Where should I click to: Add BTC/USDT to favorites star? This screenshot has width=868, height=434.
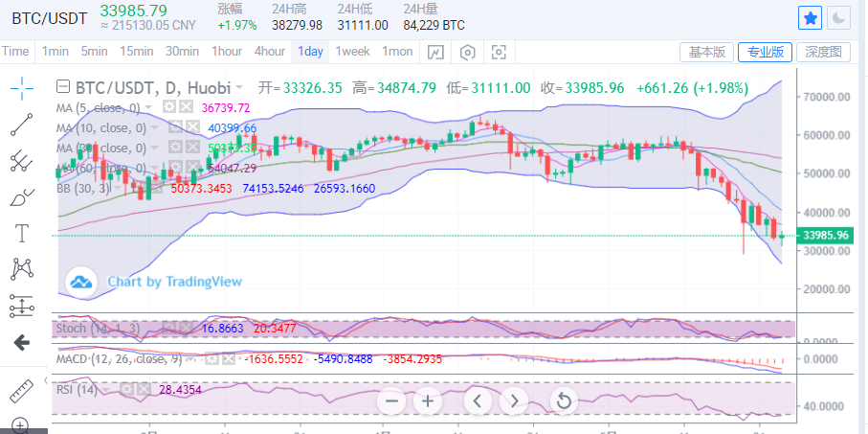[810, 18]
